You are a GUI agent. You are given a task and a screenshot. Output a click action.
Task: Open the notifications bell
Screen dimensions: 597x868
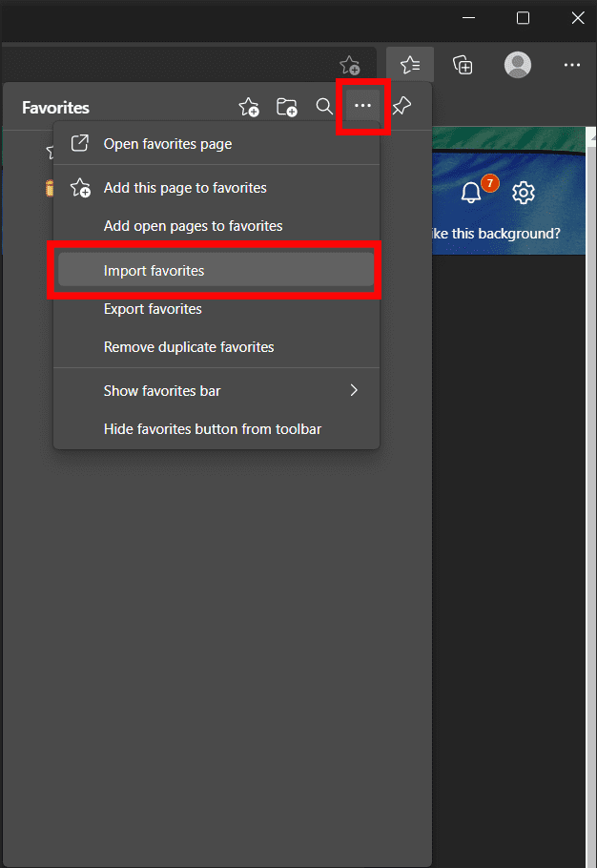coord(471,193)
